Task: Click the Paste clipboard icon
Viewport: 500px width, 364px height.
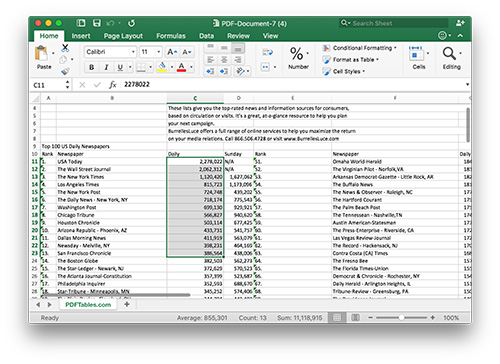Action: 41,54
